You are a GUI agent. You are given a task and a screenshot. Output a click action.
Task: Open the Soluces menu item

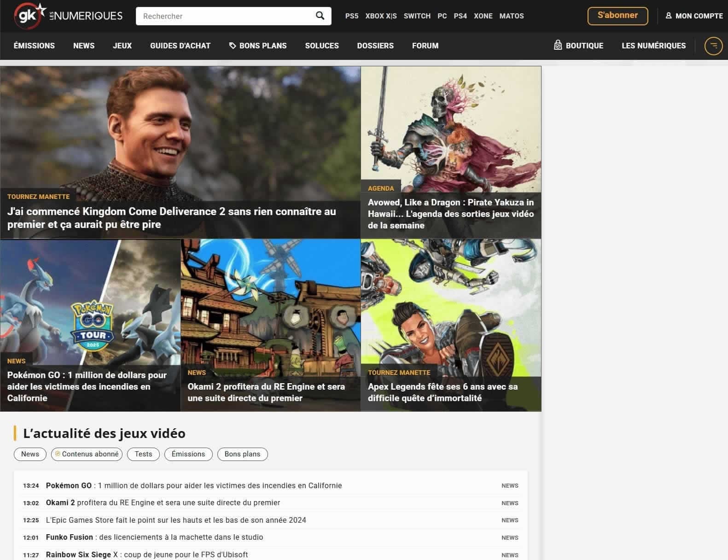point(321,46)
